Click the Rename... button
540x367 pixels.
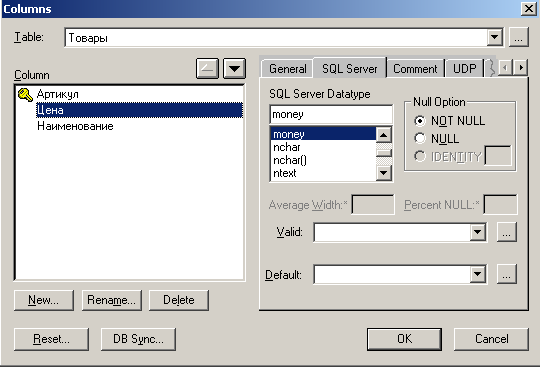[x=112, y=300]
